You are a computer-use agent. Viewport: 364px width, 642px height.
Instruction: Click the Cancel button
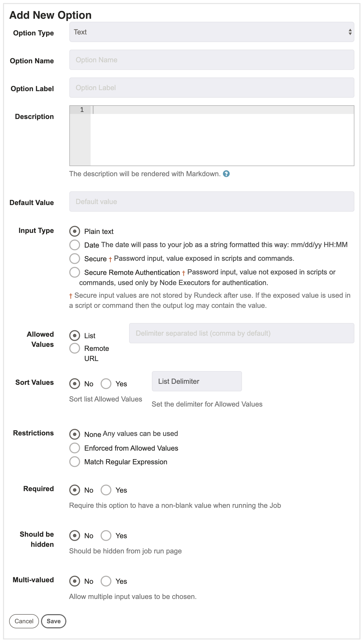point(24,621)
